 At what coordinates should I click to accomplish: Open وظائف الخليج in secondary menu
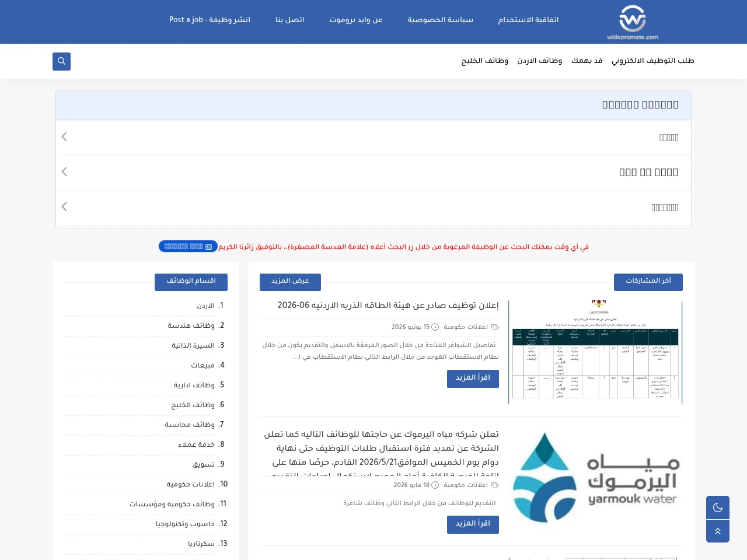point(485,61)
